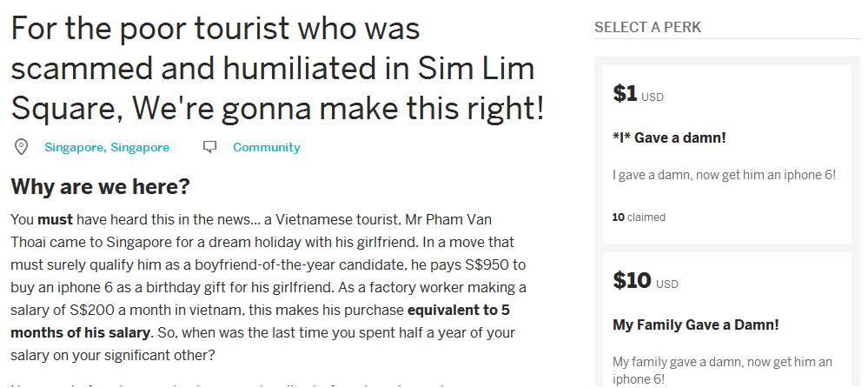The height and width of the screenshot is (388, 868).
Task: Click the Community speech bubble icon
Action: point(209,148)
